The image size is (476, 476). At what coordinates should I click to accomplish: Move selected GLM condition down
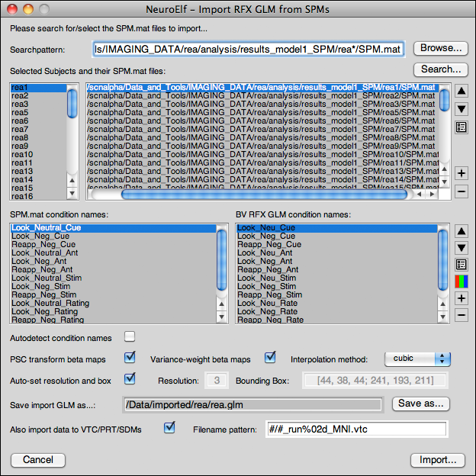pos(461,248)
